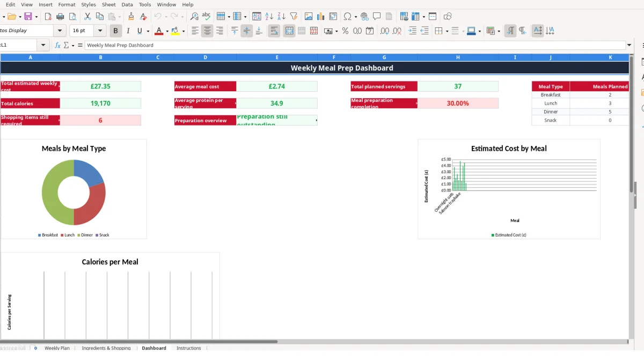Image resolution: width=644 pixels, height=362 pixels.
Task: Click Split Window icon
Action: point(433,17)
